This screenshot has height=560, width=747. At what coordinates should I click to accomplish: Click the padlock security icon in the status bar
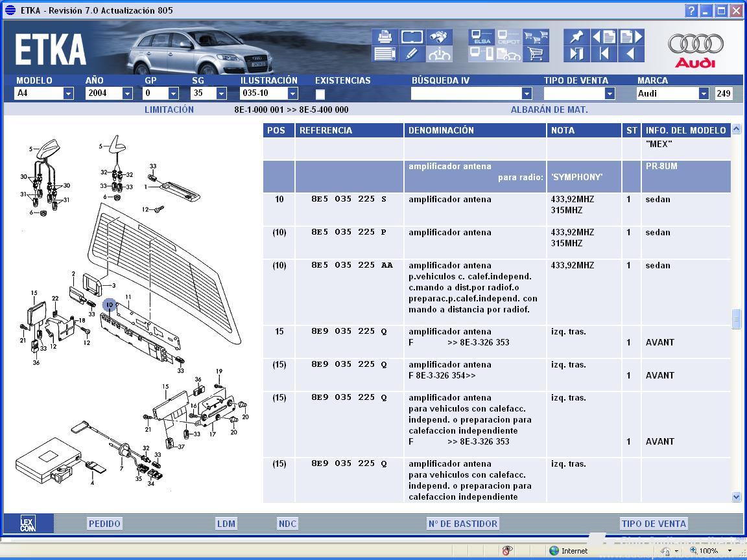pyautogui.click(x=665, y=550)
